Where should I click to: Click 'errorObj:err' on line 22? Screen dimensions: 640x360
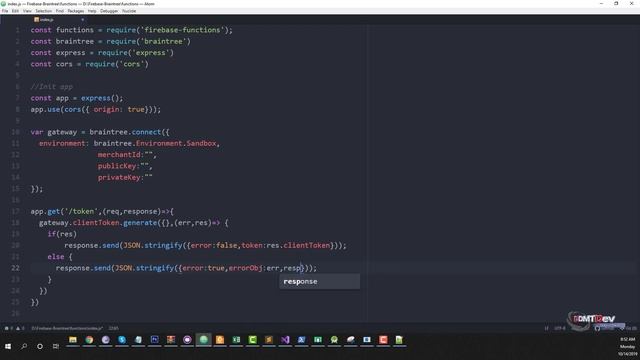[x=254, y=268]
